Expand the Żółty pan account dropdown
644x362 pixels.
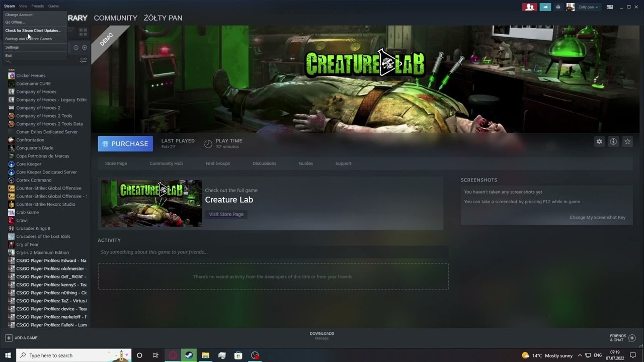[x=588, y=7]
